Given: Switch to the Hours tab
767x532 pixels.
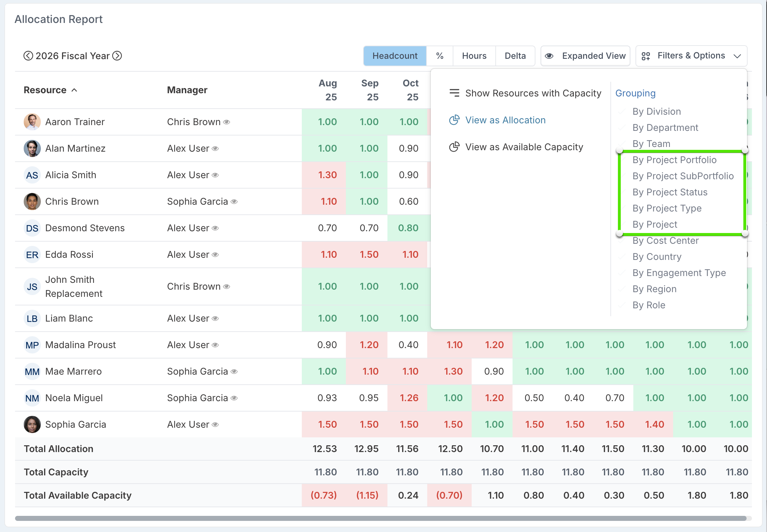Looking at the screenshot, I should [x=474, y=56].
